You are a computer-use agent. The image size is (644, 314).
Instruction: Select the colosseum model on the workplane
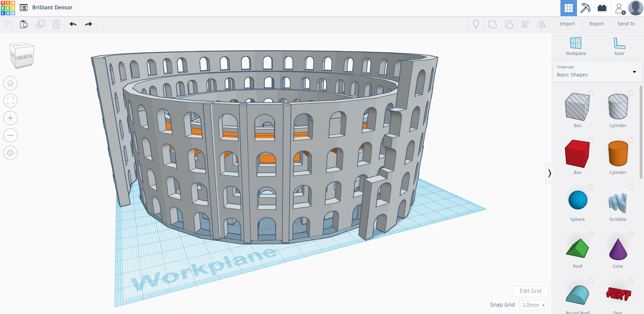click(x=265, y=147)
